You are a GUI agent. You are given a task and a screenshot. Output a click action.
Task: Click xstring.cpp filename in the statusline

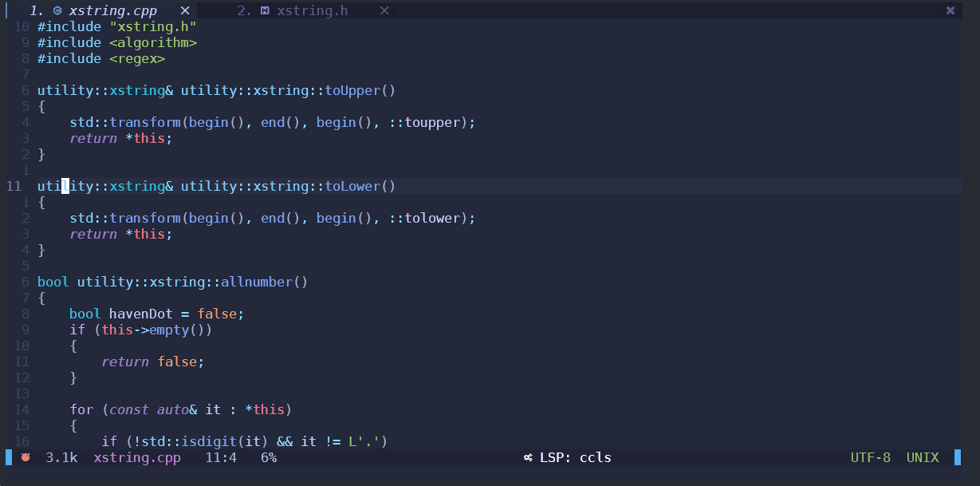[x=135, y=457]
